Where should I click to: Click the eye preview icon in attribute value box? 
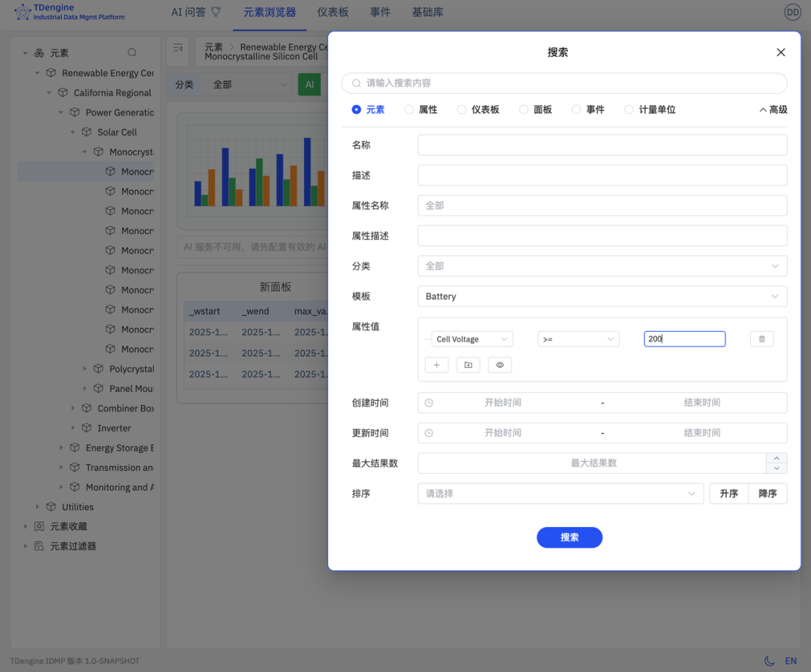(x=499, y=365)
